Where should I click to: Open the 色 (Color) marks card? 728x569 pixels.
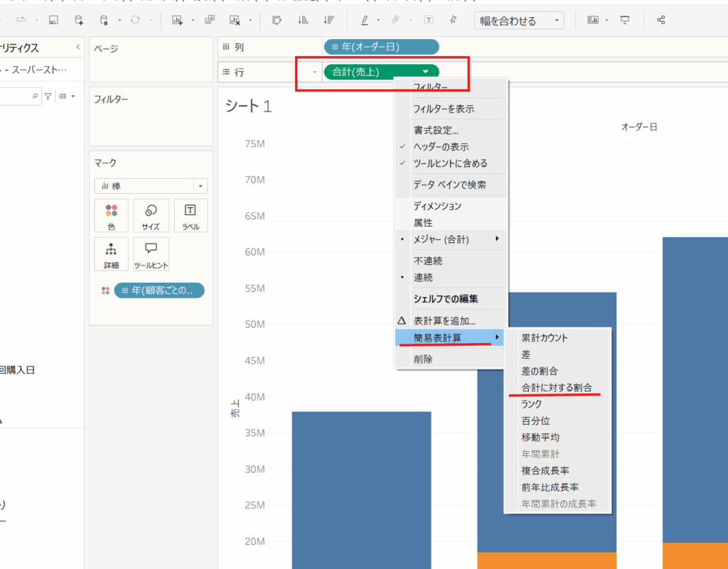[111, 216]
